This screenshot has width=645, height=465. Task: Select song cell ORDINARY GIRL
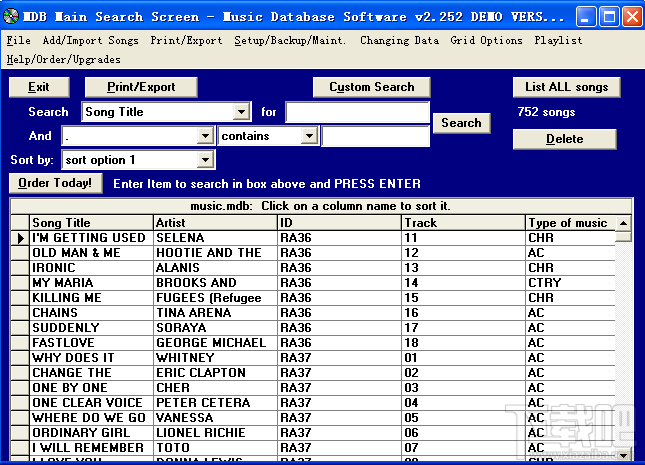tap(91, 432)
